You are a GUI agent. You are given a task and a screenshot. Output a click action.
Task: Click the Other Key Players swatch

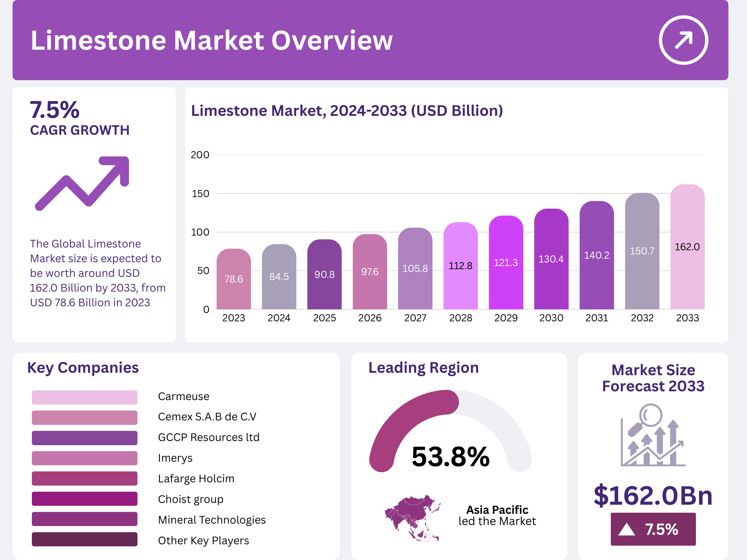point(84,539)
